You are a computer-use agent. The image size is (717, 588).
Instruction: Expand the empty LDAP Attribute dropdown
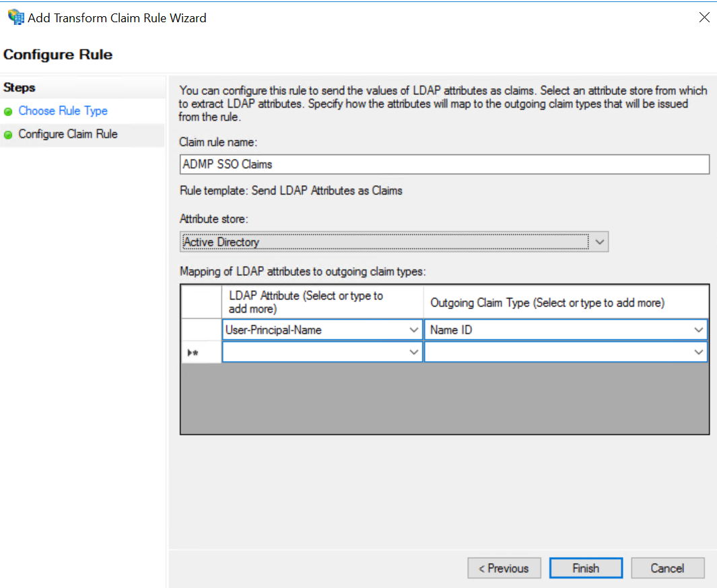pyautogui.click(x=413, y=352)
